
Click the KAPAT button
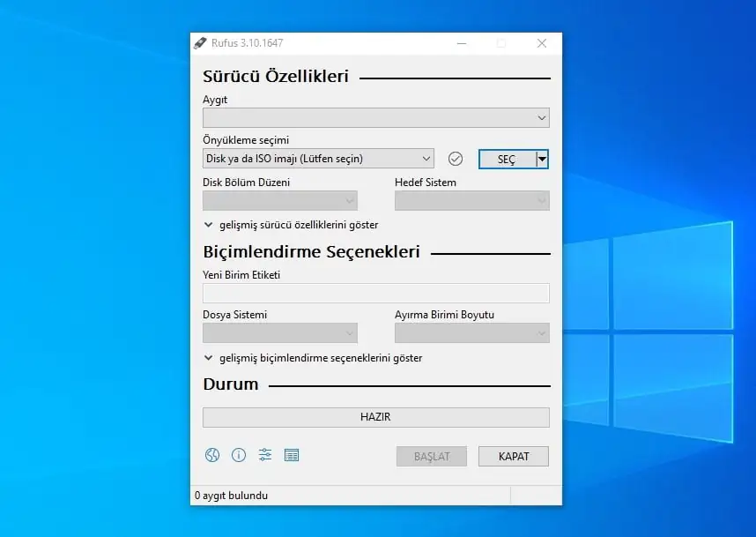tap(514, 456)
